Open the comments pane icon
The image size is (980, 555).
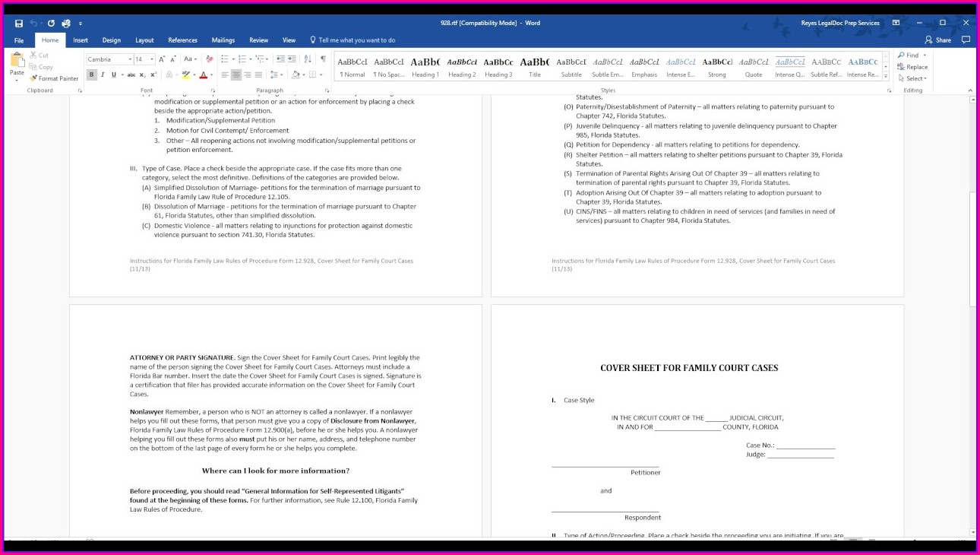[966, 40]
